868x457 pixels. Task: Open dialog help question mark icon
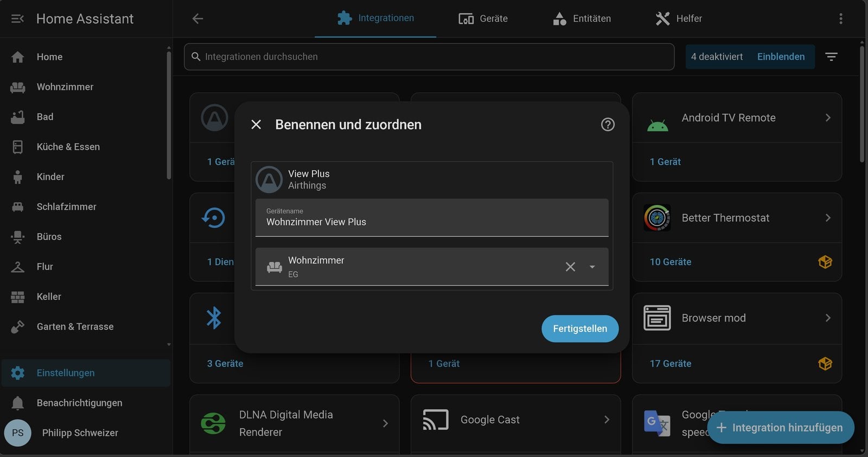coord(608,125)
